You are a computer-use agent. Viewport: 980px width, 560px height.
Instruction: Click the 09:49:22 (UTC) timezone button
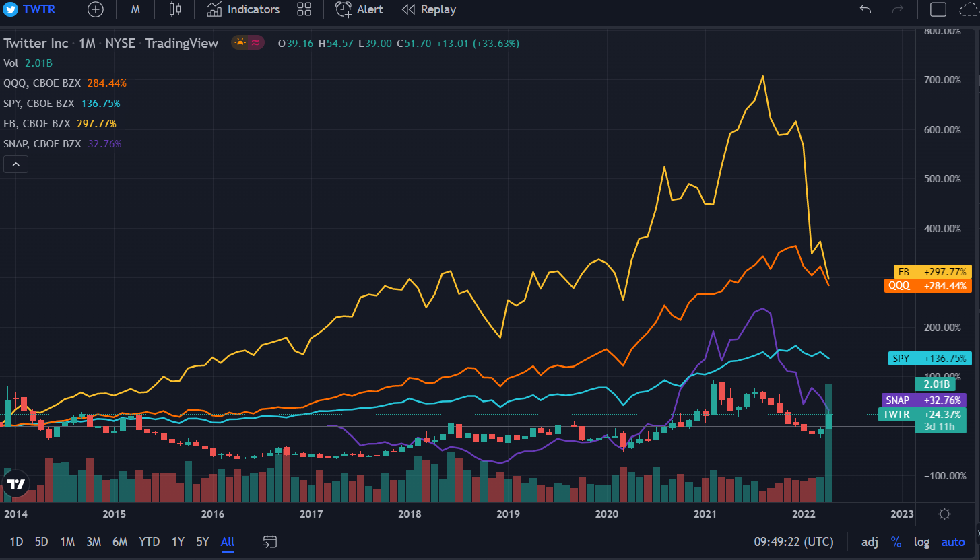793,542
